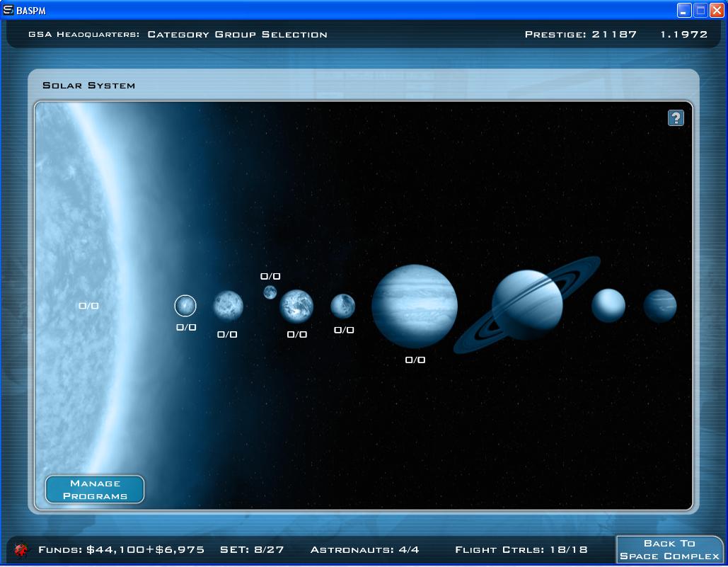Screen dimensions: 728x567
Task: Go Back To Space Complex
Action: (669, 550)
